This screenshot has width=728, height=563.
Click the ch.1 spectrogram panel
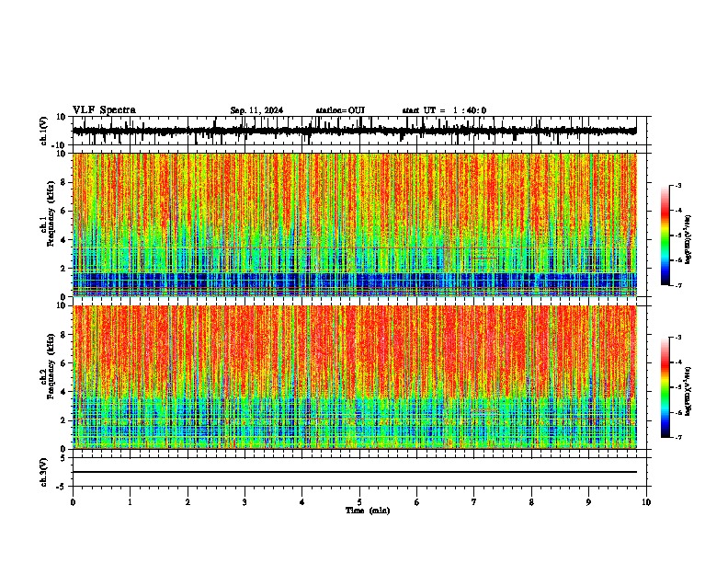tap(354, 224)
